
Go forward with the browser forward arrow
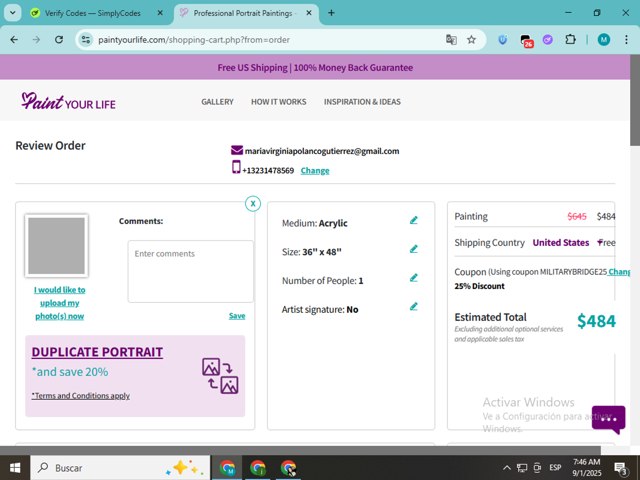[36, 40]
